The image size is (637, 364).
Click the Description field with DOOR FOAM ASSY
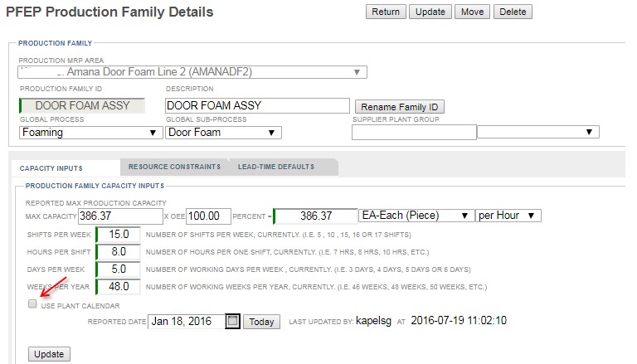pyautogui.click(x=257, y=105)
